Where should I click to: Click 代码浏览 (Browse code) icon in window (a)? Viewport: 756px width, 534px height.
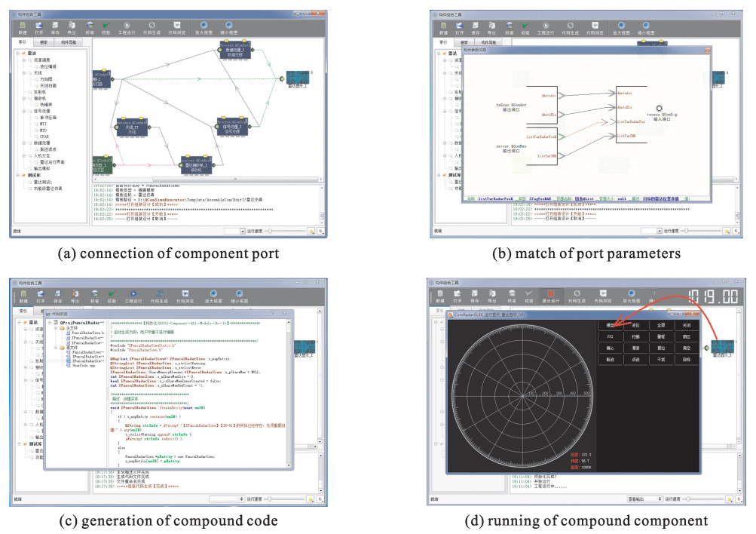(177, 25)
